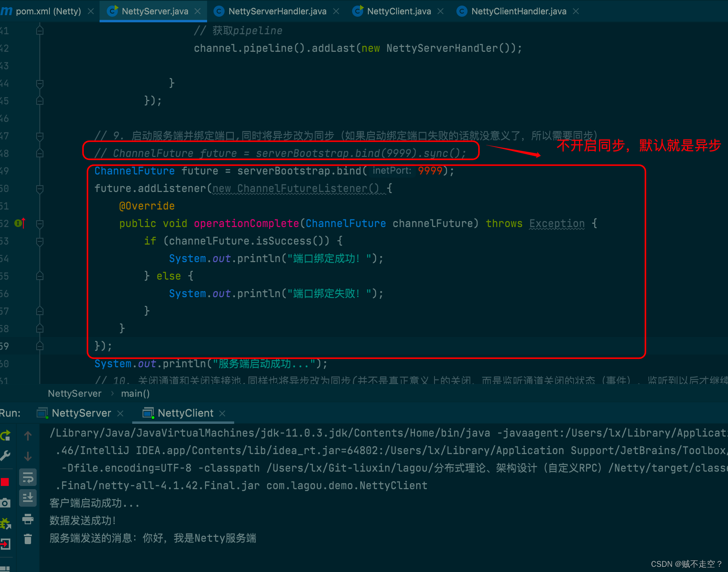This screenshot has width=728, height=572.
Task: Click the console icon on NettyClient run tab
Action: [x=148, y=413]
